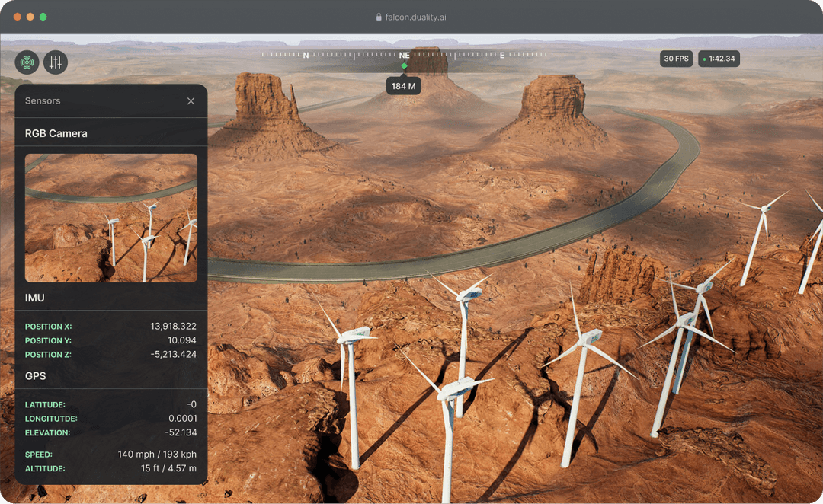Toggle the simulation session timer display
823x504 pixels.
(719, 59)
